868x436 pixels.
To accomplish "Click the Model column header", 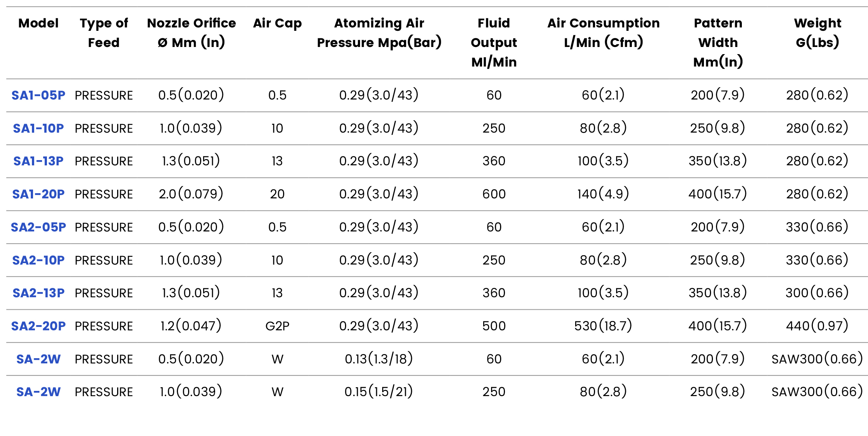I will [x=38, y=23].
